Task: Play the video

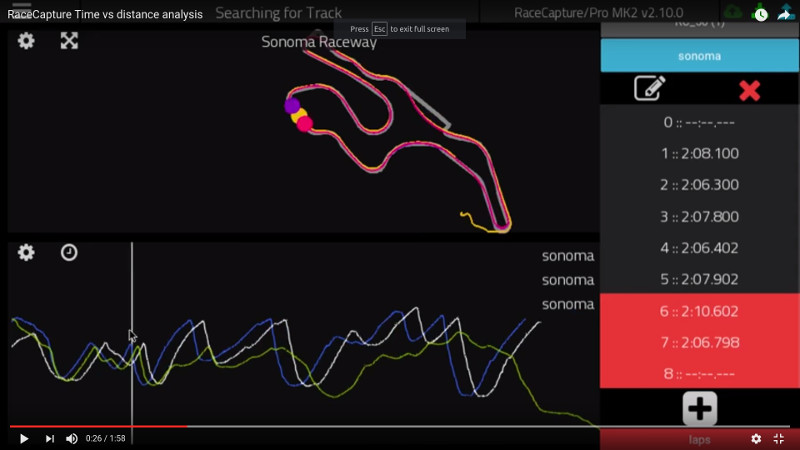Action: (24, 438)
